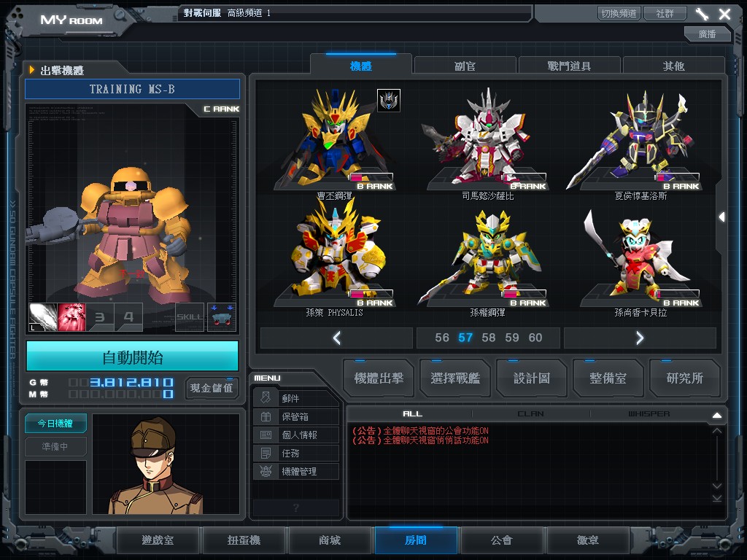Select the first weapon skill slot icon
The image size is (747, 560).
pos(43,317)
